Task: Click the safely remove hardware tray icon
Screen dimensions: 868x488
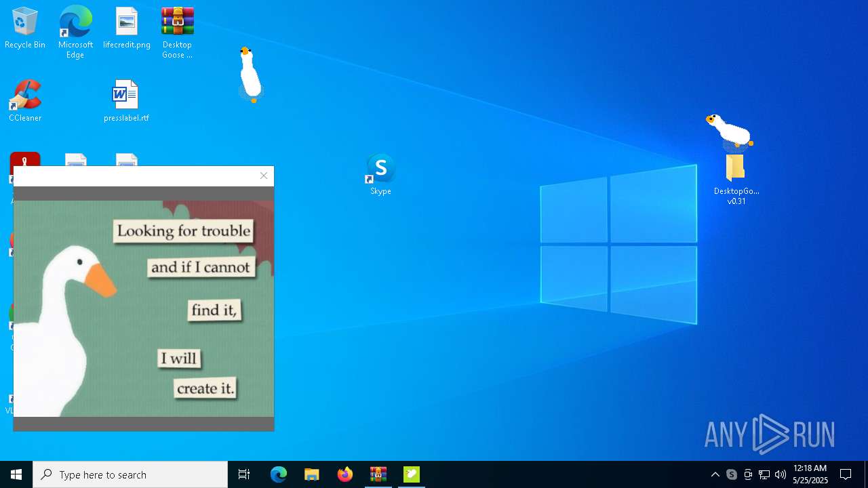Action: (748, 474)
